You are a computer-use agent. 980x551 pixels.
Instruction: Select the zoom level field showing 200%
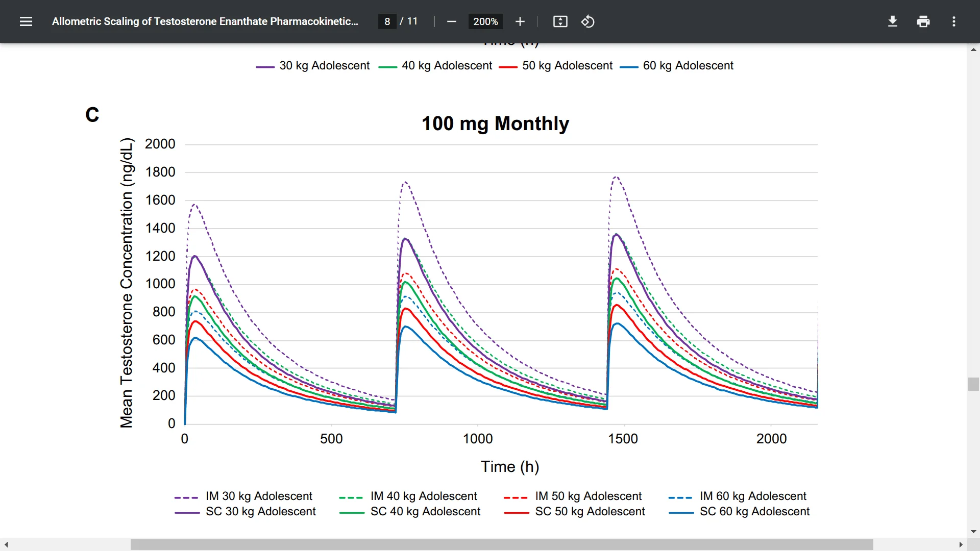pyautogui.click(x=485, y=21)
